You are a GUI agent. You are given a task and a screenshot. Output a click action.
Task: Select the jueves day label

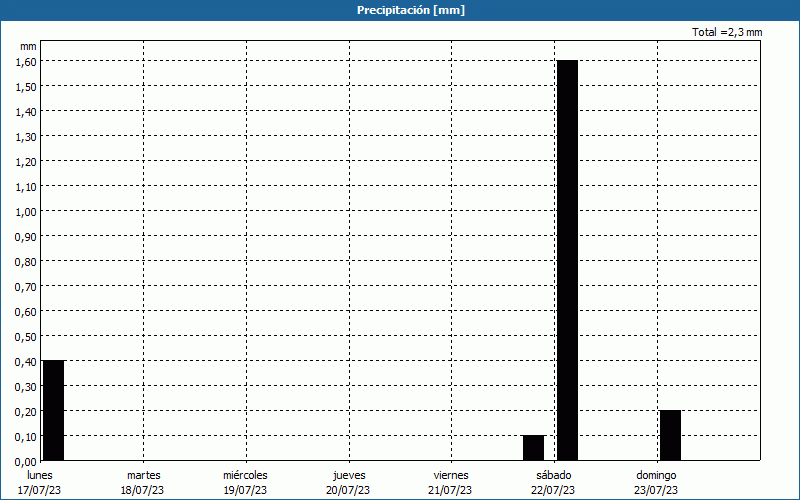(349, 475)
